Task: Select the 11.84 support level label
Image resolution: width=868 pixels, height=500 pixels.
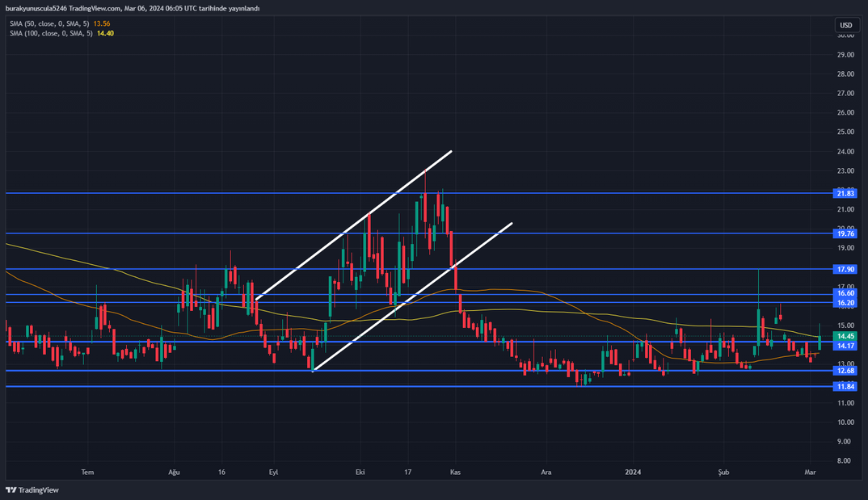Action: (x=845, y=386)
